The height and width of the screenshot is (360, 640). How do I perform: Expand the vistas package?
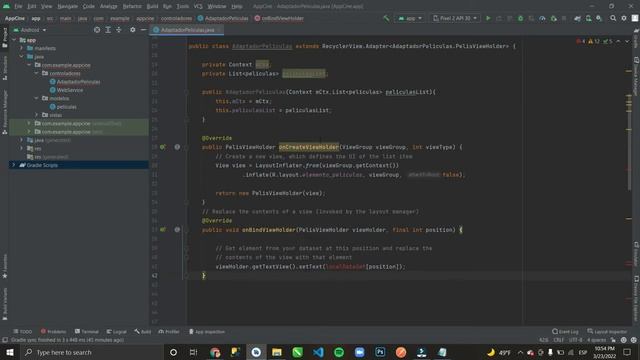(36, 115)
